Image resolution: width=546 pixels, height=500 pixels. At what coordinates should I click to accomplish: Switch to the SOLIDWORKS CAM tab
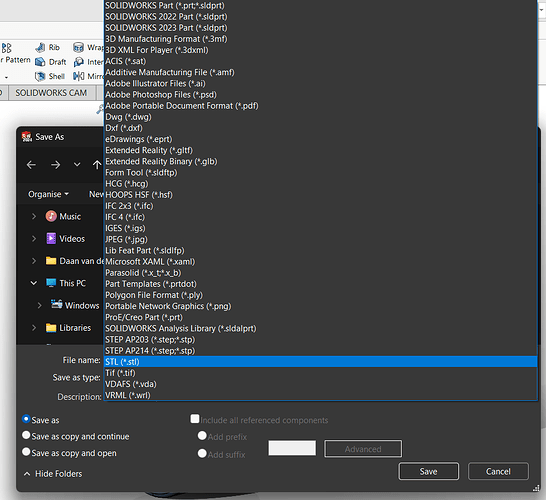click(51, 93)
